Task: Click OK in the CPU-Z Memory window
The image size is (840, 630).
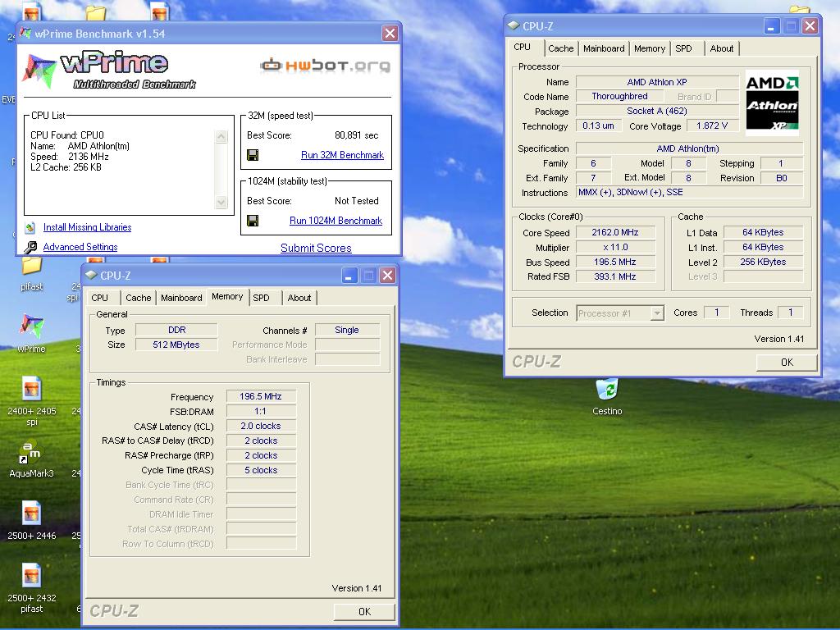Action: click(364, 611)
